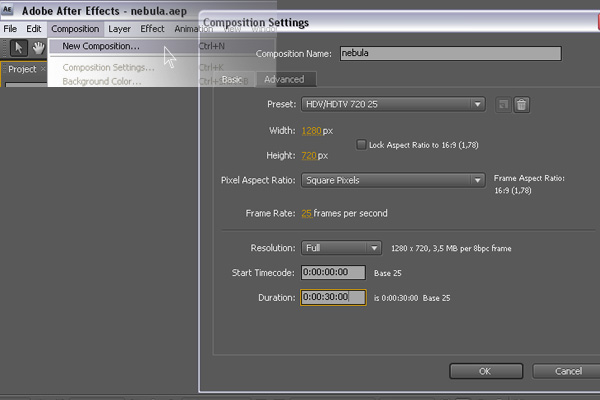
Task: Delete preset with the trash icon
Action: [x=521, y=104]
